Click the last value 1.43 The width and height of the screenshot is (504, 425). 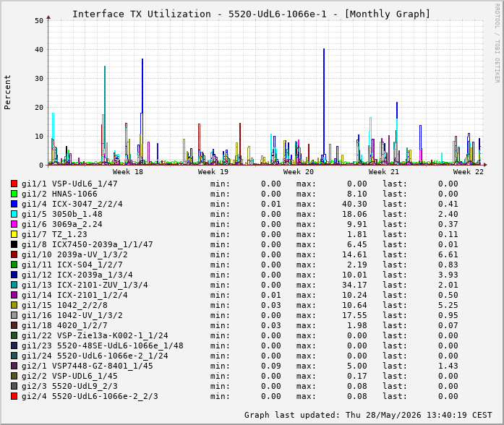448,366
